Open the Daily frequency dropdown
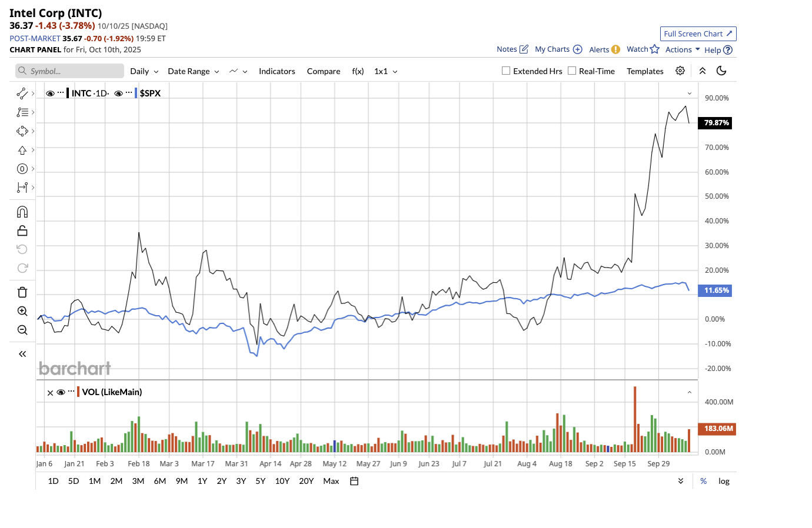Screen dimensions: 812x528 pyautogui.click(x=144, y=71)
